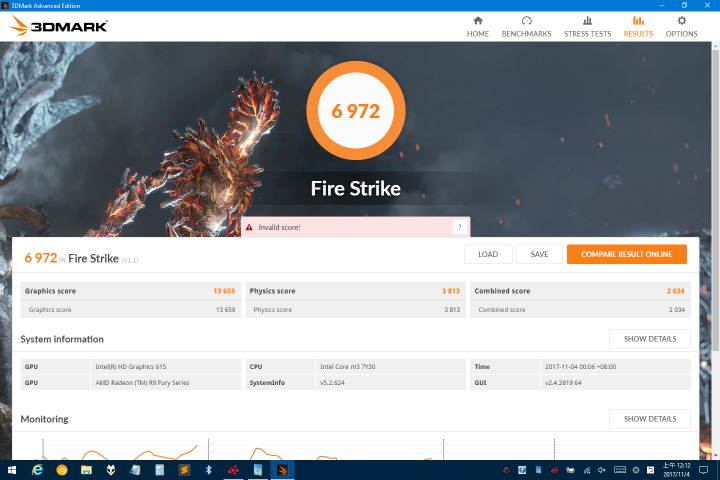Show details for System information

click(x=650, y=339)
